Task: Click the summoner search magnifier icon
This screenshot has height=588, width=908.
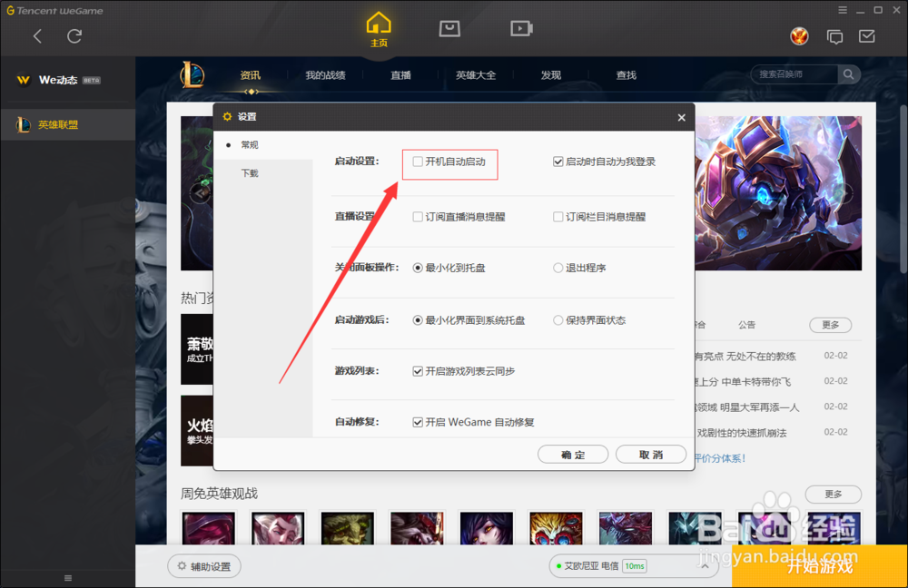Action: coord(847,73)
